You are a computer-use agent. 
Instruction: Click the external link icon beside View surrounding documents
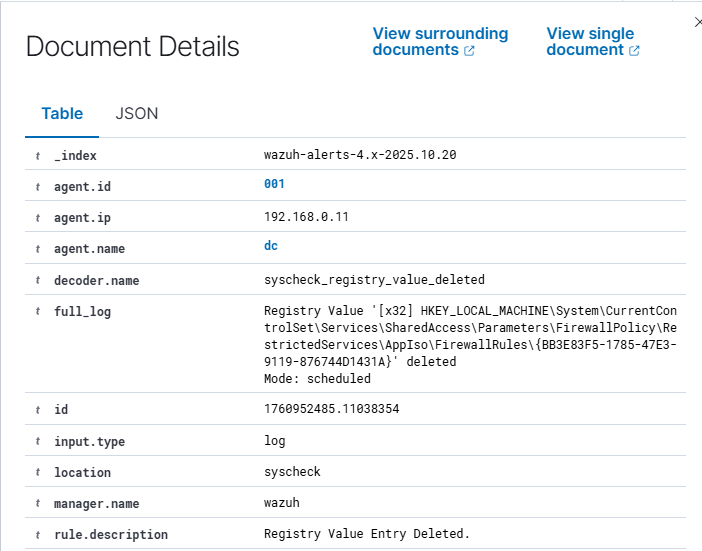point(470,51)
